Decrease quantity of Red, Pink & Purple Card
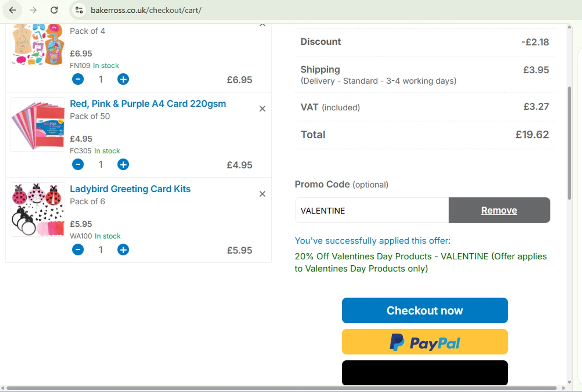This screenshot has height=392, width=582. click(78, 164)
